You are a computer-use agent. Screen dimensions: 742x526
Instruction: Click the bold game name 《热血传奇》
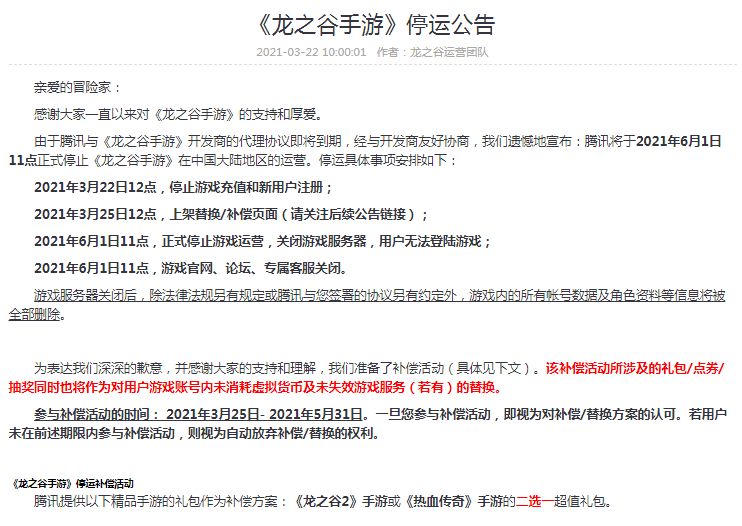[440, 501]
